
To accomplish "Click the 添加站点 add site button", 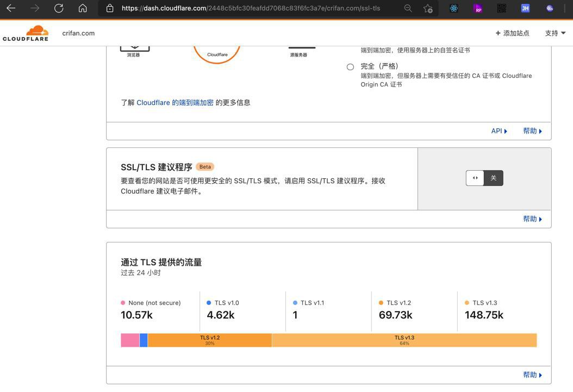I will (512, 33).
